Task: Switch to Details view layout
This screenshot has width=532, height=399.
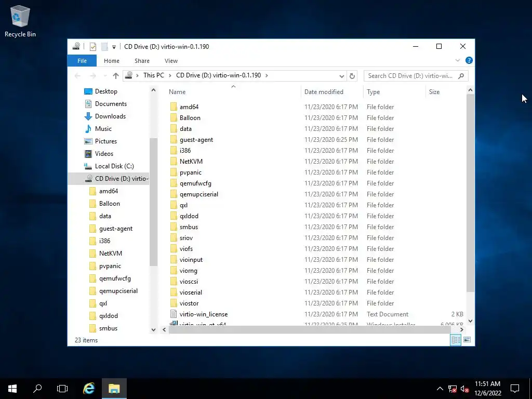Action: [x=456, y=340]
